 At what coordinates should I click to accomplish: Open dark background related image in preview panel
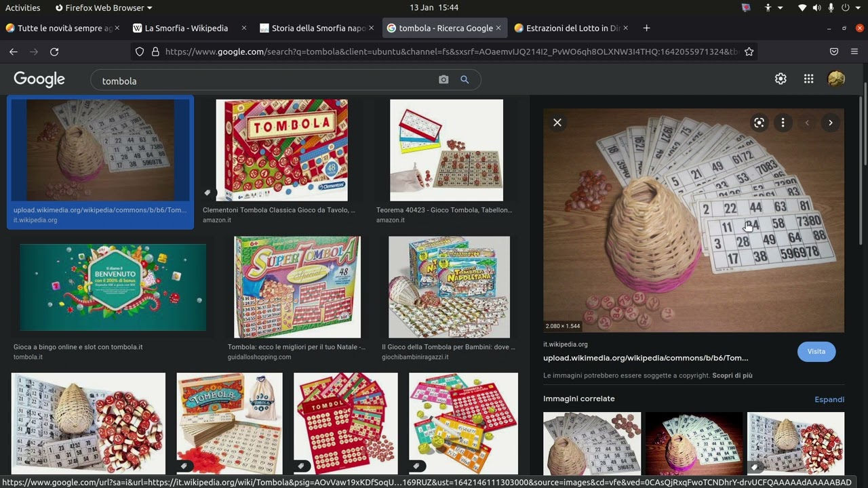[693, 443]
